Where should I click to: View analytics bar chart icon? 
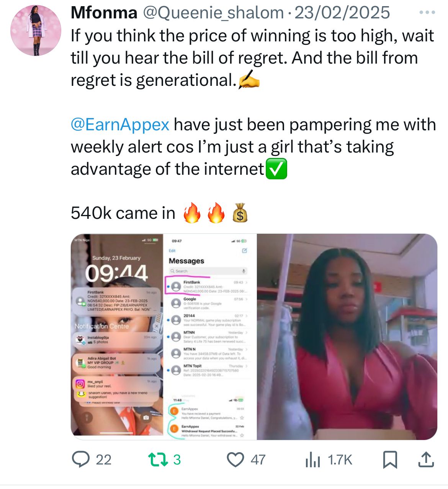[x=313, y=460]
